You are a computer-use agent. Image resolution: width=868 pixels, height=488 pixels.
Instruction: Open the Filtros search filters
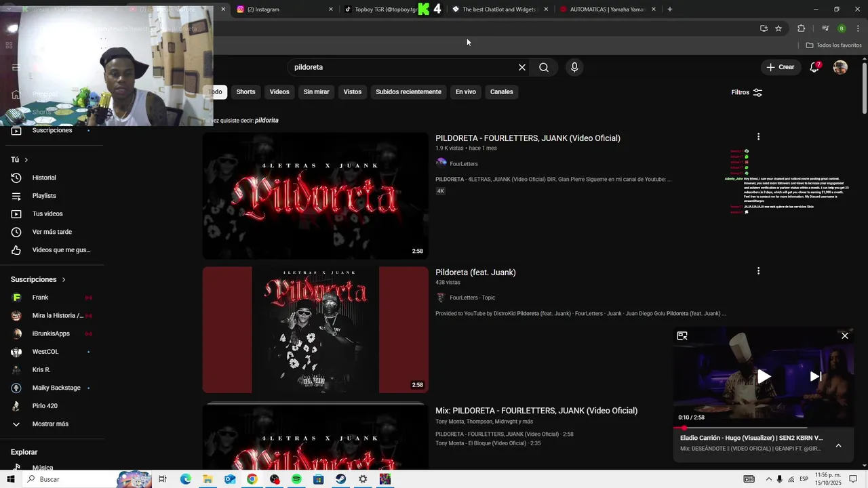747,92
